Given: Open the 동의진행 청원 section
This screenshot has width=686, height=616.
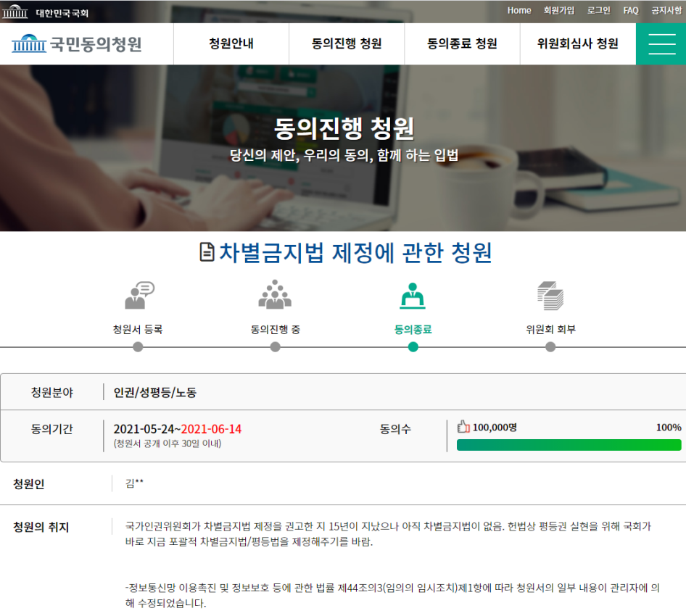Looking at the screenshot, I should tap(346, 43).
